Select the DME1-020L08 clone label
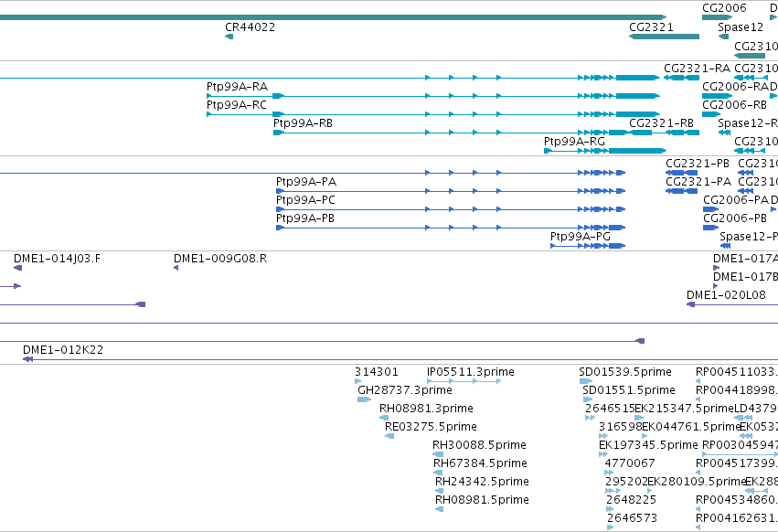The width and height of the screenshot is (778, 532). (726, 296)
